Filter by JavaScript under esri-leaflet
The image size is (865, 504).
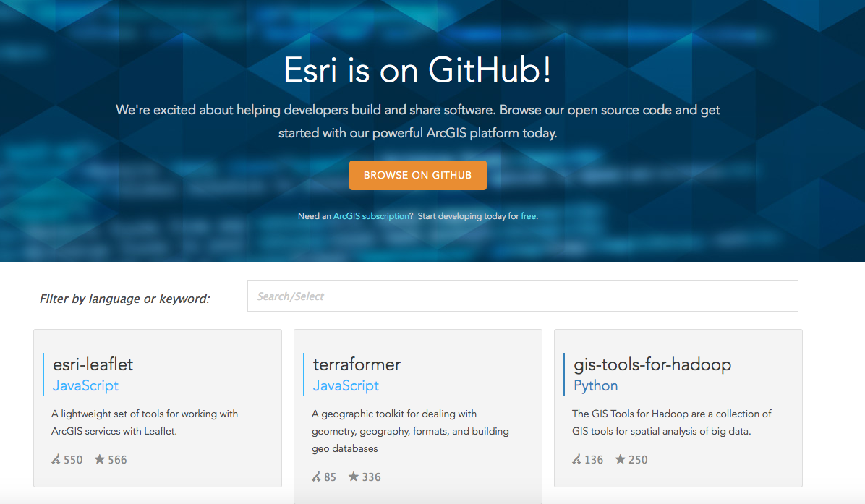point(85,385)
